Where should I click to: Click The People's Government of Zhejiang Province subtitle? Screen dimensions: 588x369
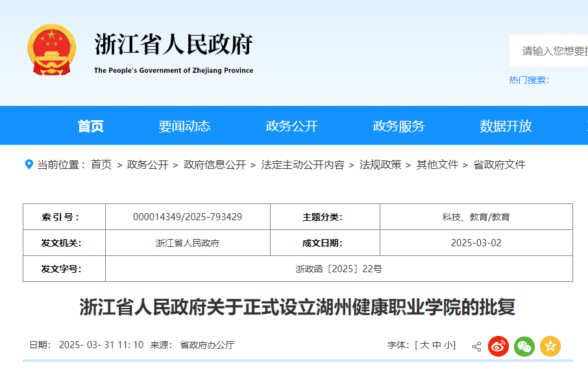click(174, 70)
